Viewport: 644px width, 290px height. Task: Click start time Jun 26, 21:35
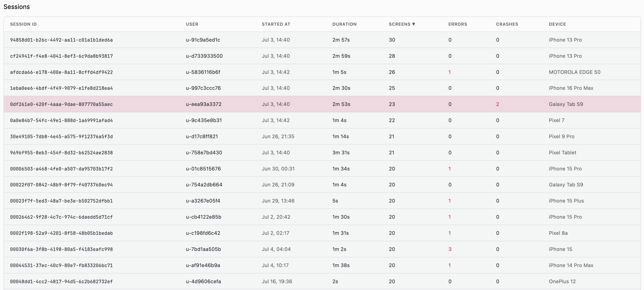[278, 136]
